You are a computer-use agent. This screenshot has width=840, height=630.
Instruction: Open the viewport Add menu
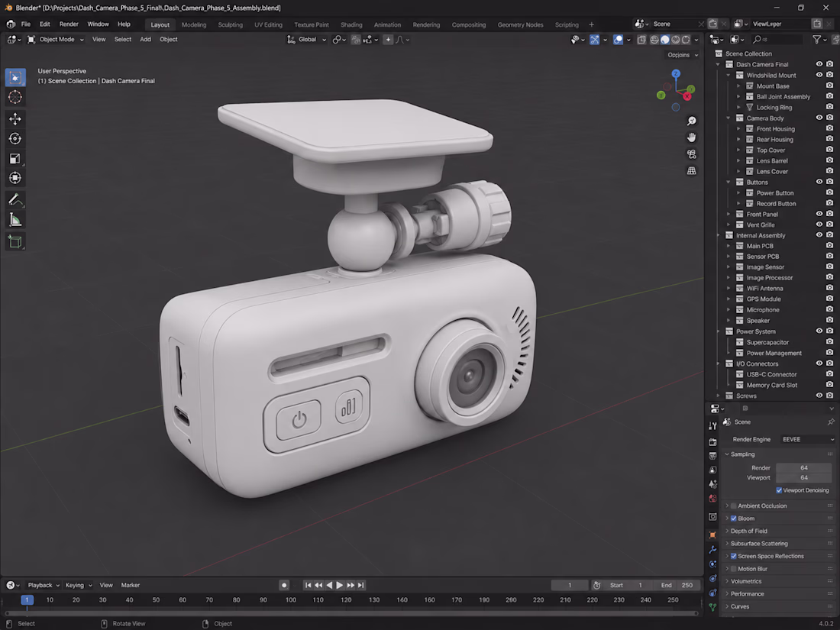pos(145,40)
